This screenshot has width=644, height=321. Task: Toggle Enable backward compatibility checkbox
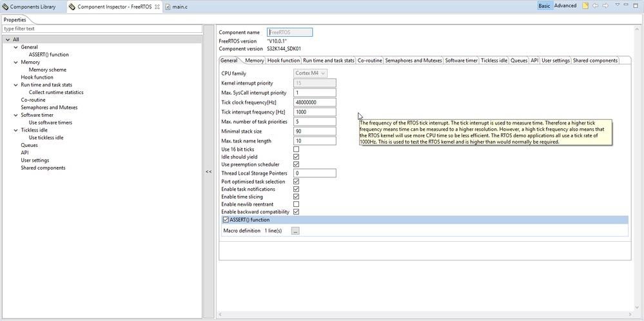coord(296,212)
